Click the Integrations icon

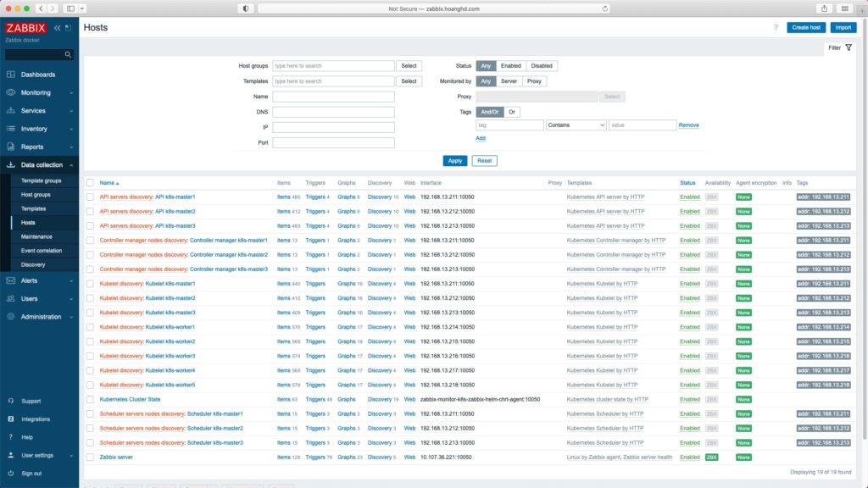tap(10, 419)
